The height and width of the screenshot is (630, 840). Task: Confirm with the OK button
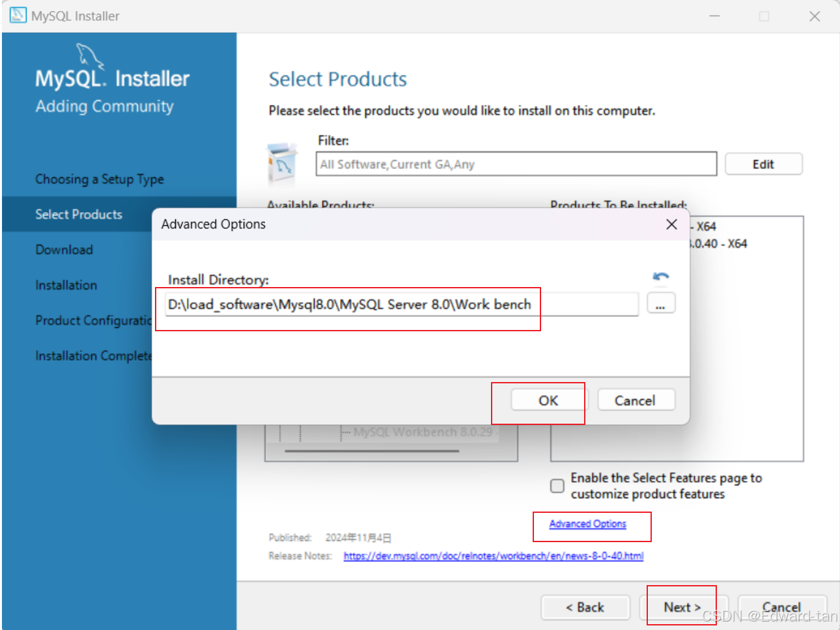pos(548,400)
